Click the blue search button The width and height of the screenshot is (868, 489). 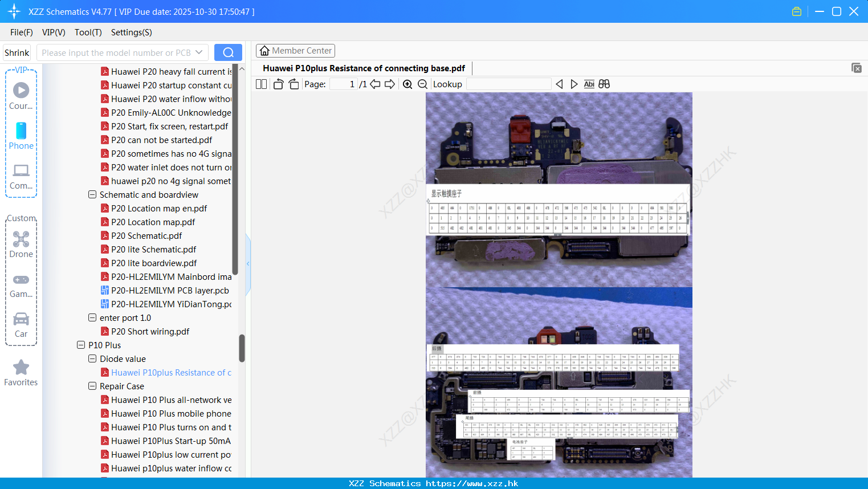(x=228, y=52)
